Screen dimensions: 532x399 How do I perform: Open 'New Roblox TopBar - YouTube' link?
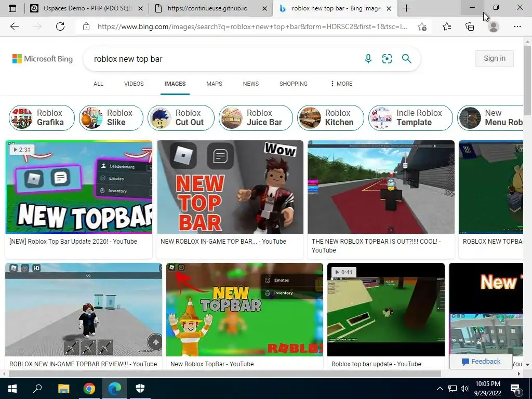212,364
